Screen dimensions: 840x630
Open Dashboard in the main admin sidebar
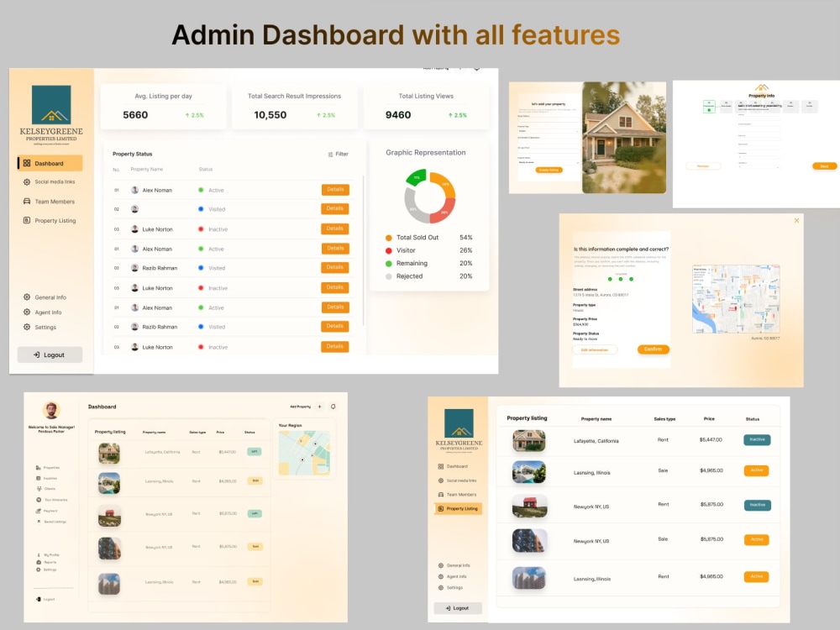(x=50, y=163)
